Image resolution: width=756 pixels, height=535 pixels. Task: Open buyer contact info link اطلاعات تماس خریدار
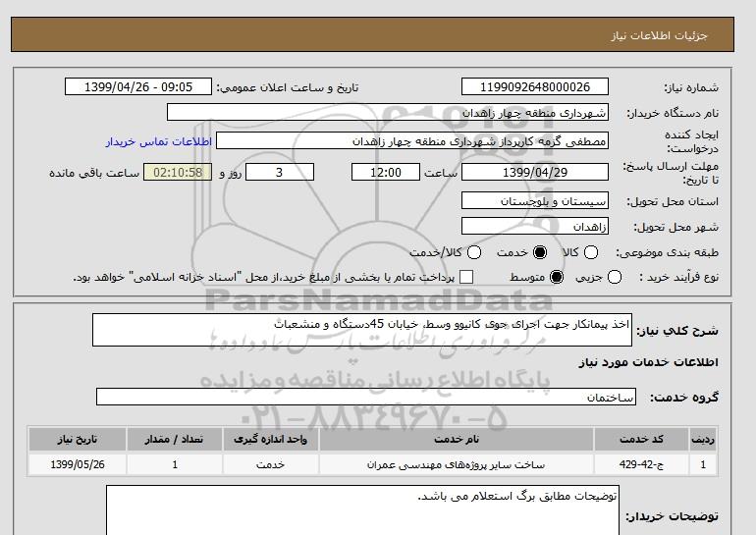click(159, 142)
